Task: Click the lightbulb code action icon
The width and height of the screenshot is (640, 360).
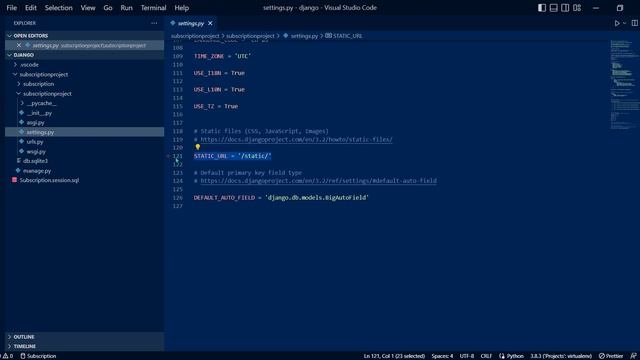Action: coord(198,147)
